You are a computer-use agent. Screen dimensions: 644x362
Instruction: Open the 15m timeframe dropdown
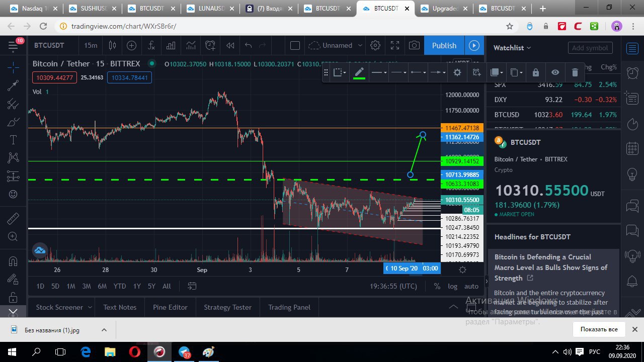91,46
